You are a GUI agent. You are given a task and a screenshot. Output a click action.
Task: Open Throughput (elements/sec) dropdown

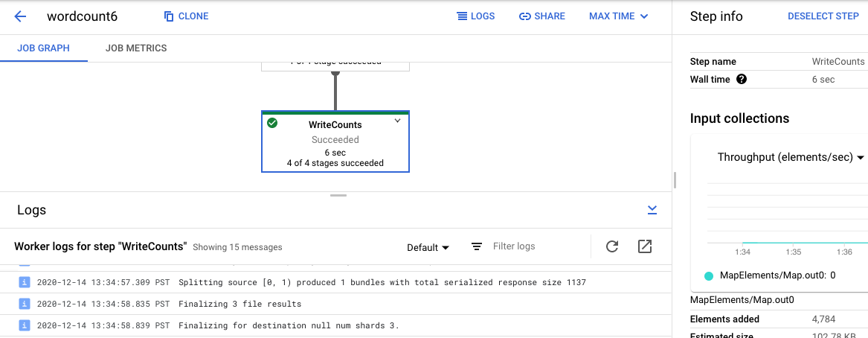pos(790,157)
